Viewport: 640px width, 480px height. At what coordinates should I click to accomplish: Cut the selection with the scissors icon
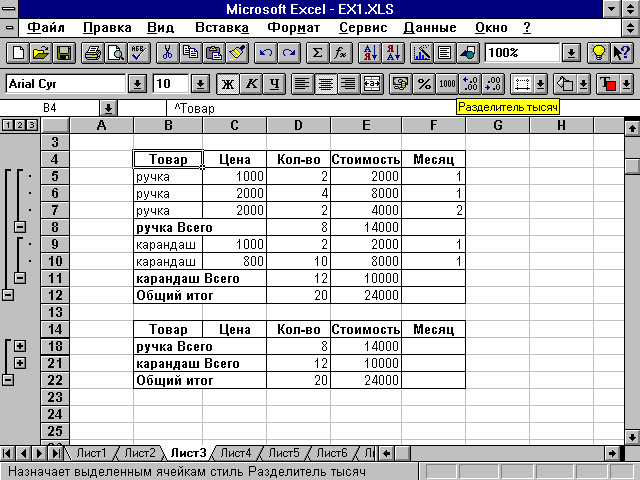point(167,53)
